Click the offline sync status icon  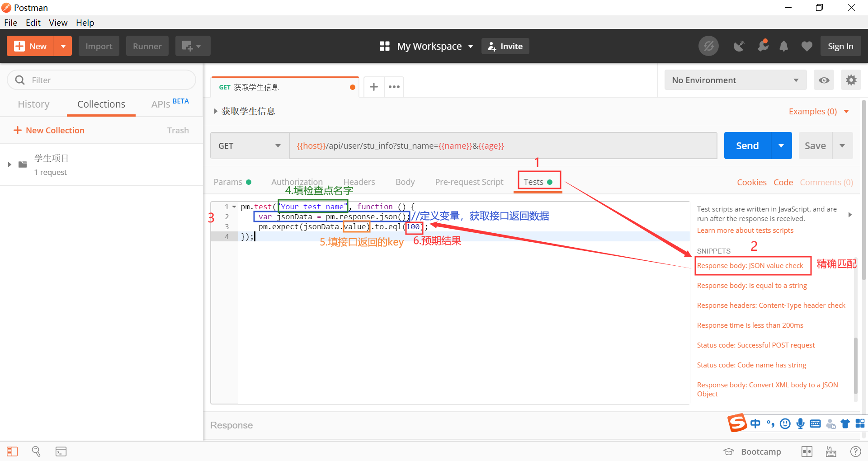click(x=708, y=46)
